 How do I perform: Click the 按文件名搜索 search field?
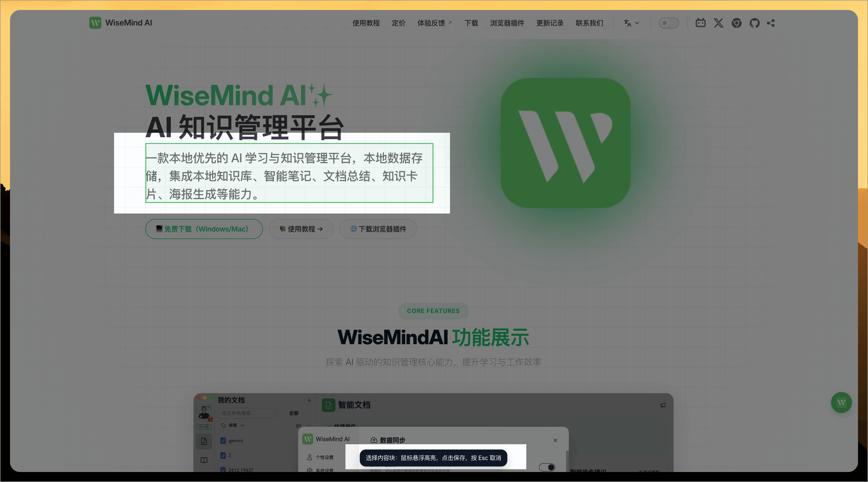247,413
